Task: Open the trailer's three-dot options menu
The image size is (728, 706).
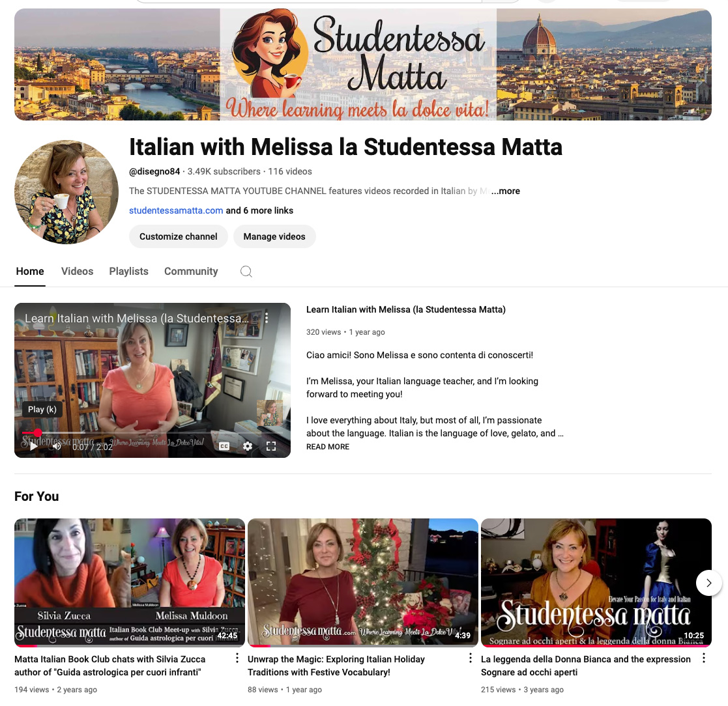Action: pyautogui.click(x=267, y=318)
